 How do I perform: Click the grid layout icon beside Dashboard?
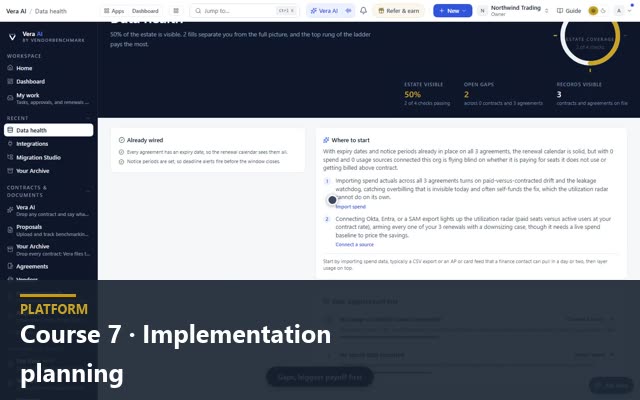tap(176, 11)
